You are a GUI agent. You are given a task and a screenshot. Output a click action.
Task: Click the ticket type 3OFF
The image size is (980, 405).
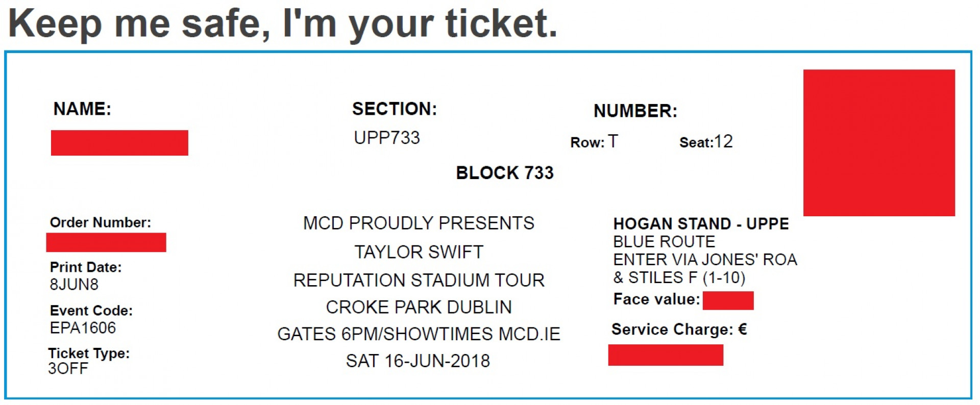pyautogui.click(x=68, y=368)
